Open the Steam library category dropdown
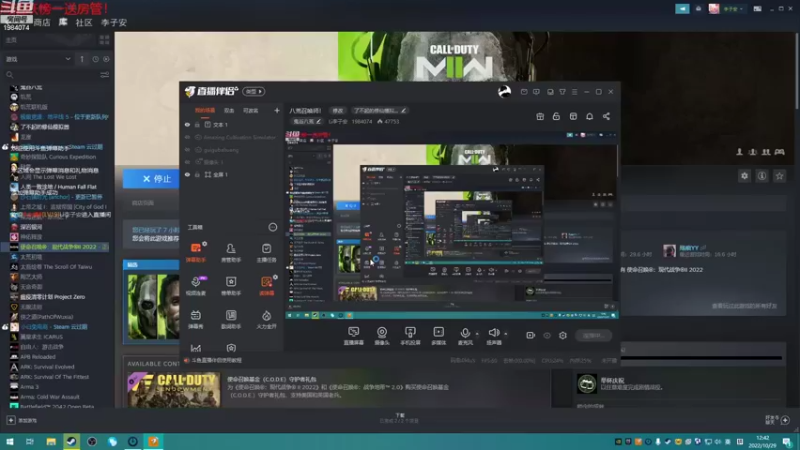 click(38, 59)
